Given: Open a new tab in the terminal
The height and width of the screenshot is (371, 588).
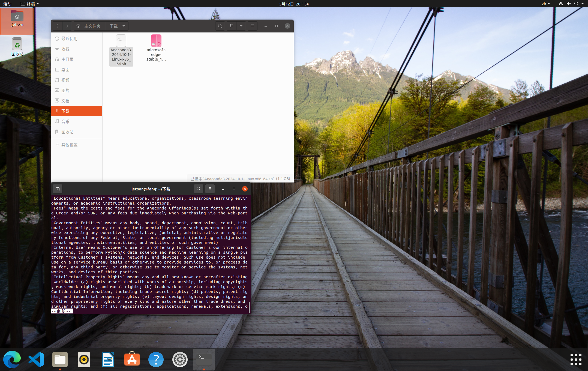Looking at the screenshot, I should tap(58, 189).
